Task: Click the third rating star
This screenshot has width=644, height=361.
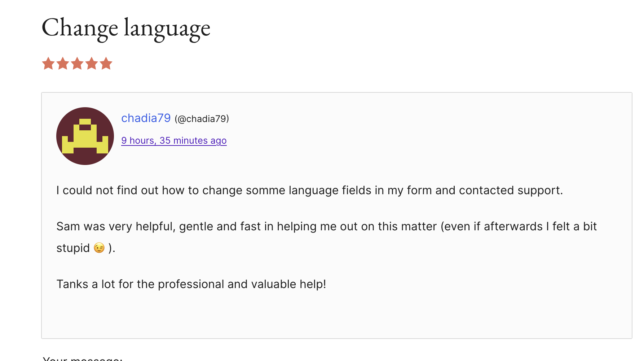Action: (77, 64)
